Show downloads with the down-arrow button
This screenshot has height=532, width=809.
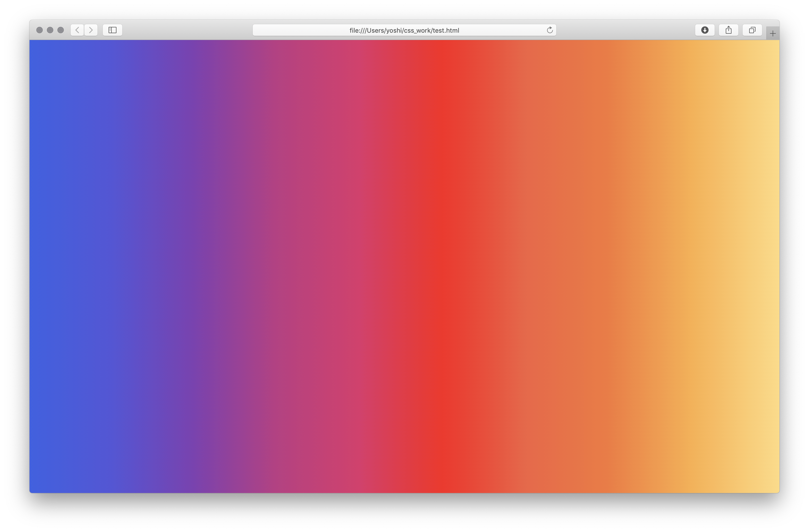pyautogui.click(x=705, y=30)
